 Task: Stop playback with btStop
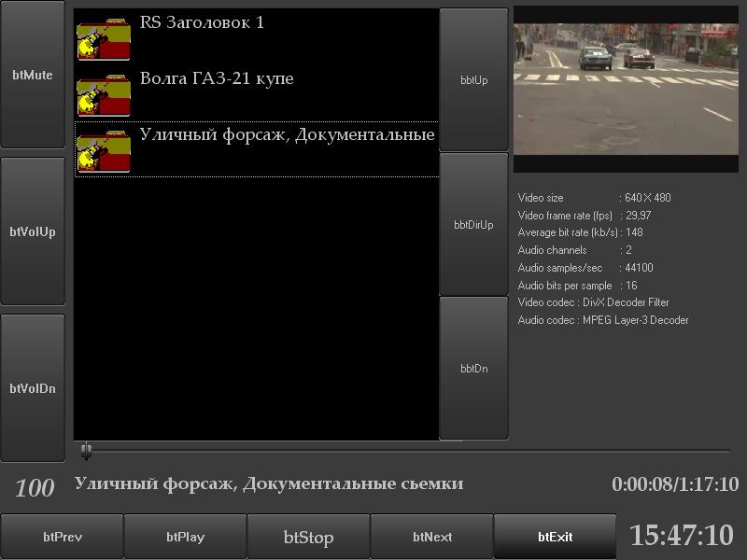click(308, 537)
